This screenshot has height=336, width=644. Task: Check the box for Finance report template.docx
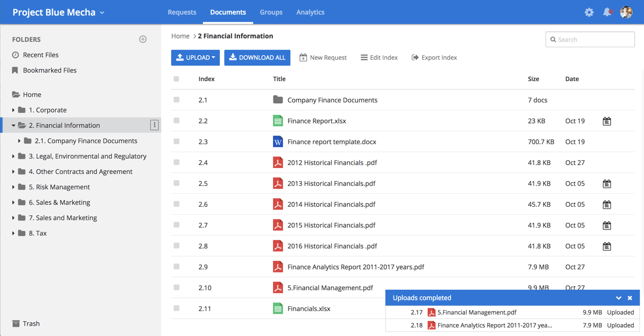[177, 142]
